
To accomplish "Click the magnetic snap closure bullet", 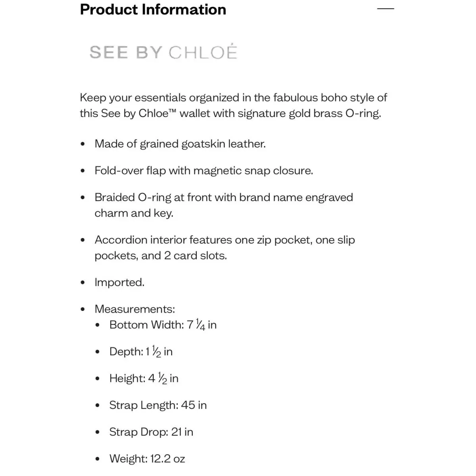I will click(x=204, y=171).
